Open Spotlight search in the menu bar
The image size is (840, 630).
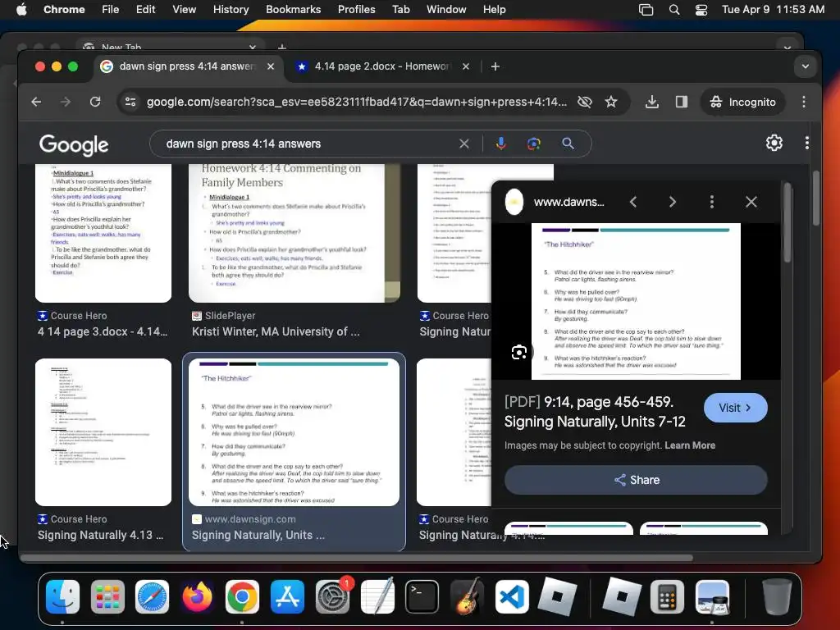coord(674,9)
